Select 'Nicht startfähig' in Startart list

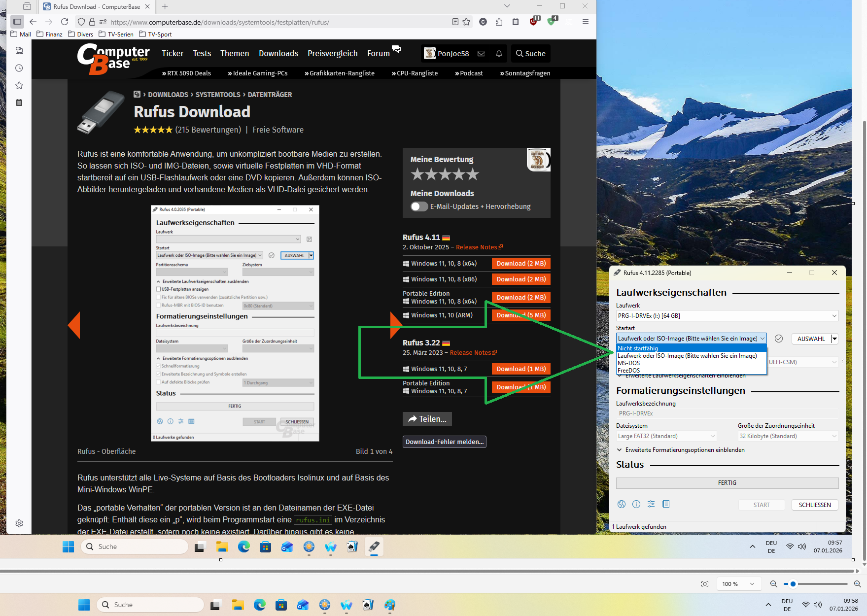pyautogui.click(x=692, y=348)
